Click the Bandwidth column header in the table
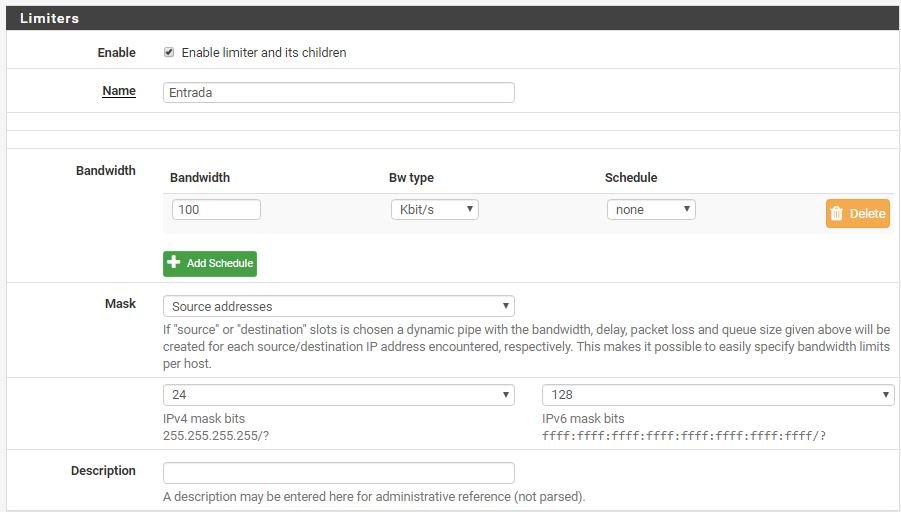The width and height of the screenshot is (901, 512). click(200, 178)
